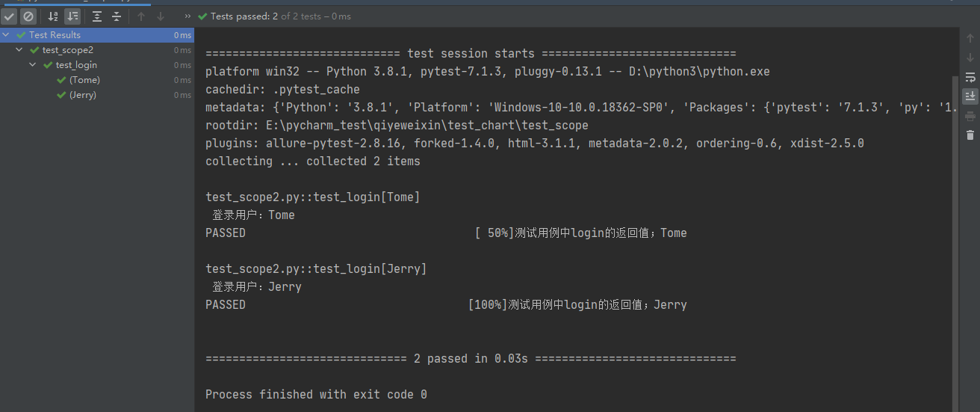The height and width of the screenshot is (412, 980).
Task: Select the (Tome) test case
Action: pyautogui.click(x=84, y=80)
